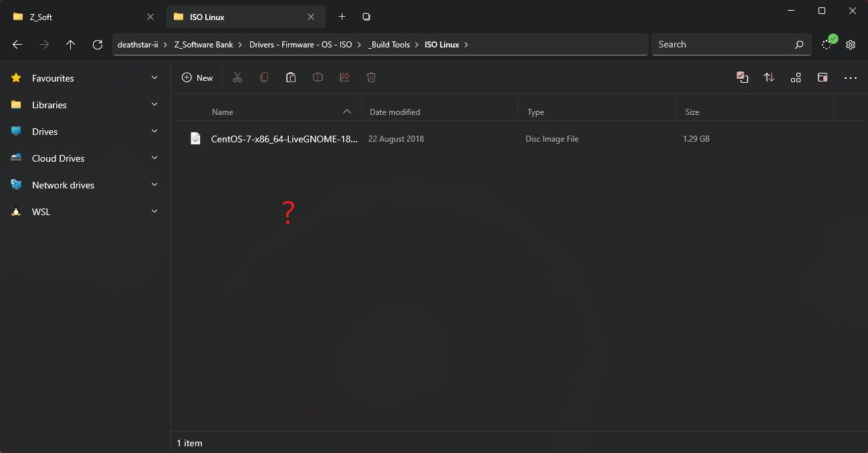Expand the Libraries section chevron

point(154,104)
